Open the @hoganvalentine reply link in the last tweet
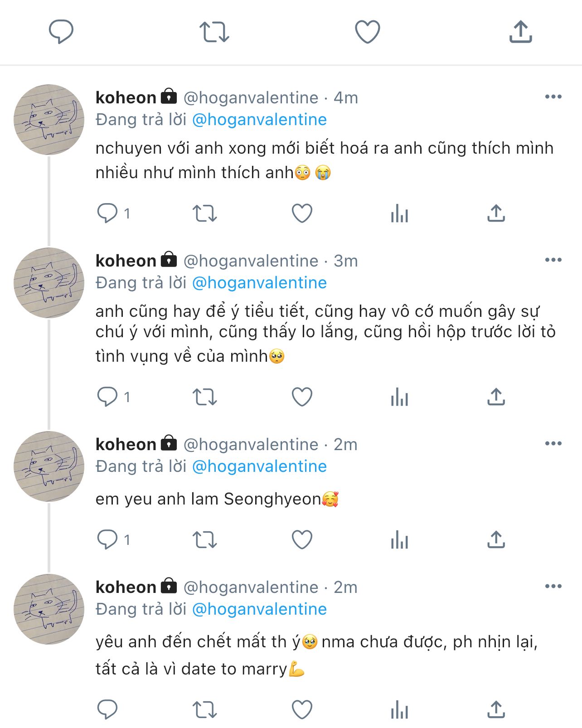The height and width of the screenshot is (728, 582). point(259,609)
